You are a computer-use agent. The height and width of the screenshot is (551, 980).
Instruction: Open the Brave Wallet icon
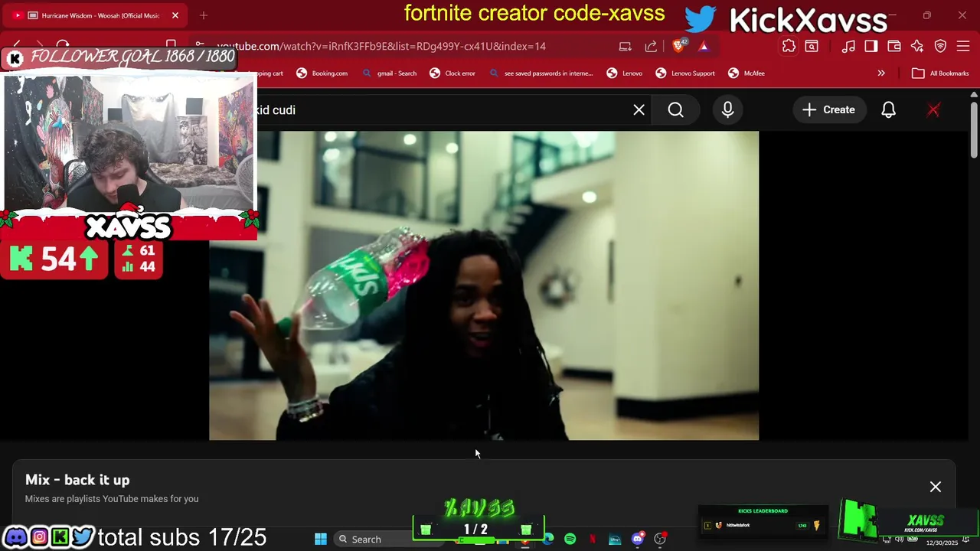click(x=894, y=46)
